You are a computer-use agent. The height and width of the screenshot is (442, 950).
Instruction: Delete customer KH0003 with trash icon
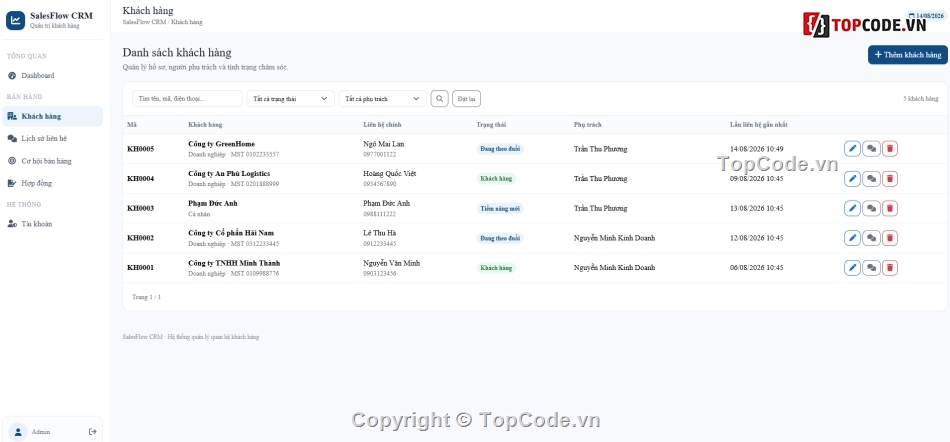[x=889, y=208]
